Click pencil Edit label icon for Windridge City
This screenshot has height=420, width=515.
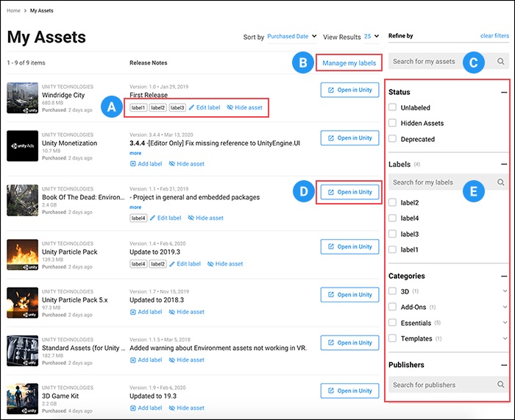(x=191, y=107)
